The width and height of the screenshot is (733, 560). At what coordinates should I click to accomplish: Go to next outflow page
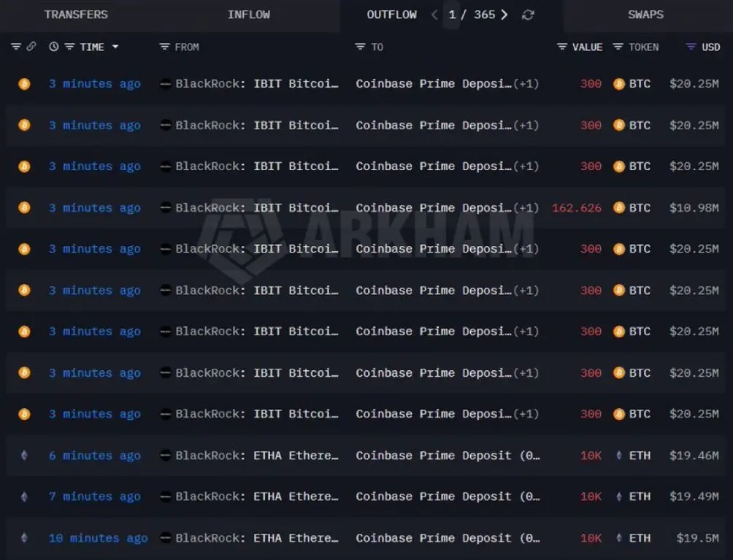point(504,15)
